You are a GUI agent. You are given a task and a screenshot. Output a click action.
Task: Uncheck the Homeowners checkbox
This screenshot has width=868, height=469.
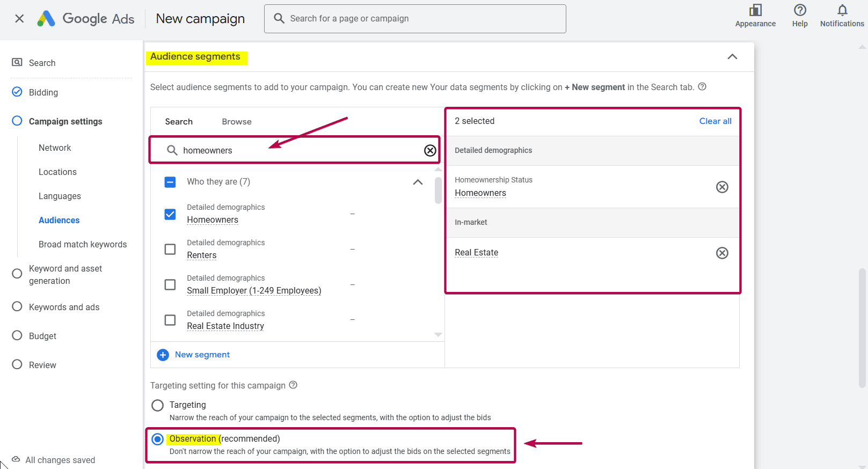(x=170, y=214)
